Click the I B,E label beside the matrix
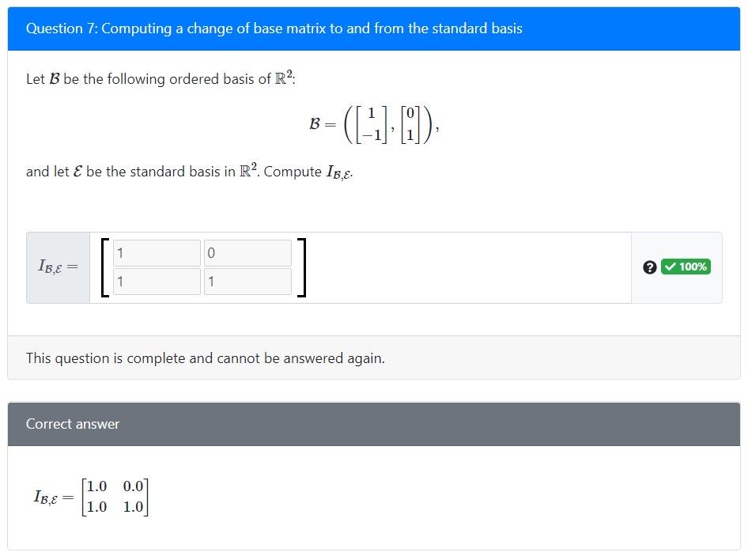This screenshot has width=748, height=560. tap(58, 267)
